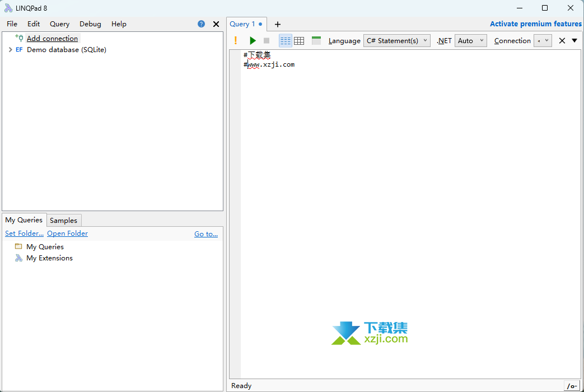Click the blue help question mark icon
Image resolution: width=584 pixels, height=392 pixels.
point(201,24)
